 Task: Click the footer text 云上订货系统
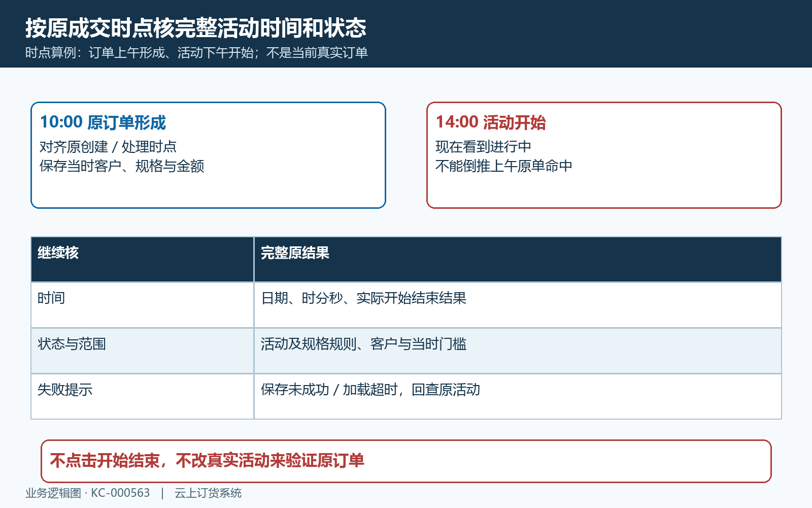click(x=208, y=493)
